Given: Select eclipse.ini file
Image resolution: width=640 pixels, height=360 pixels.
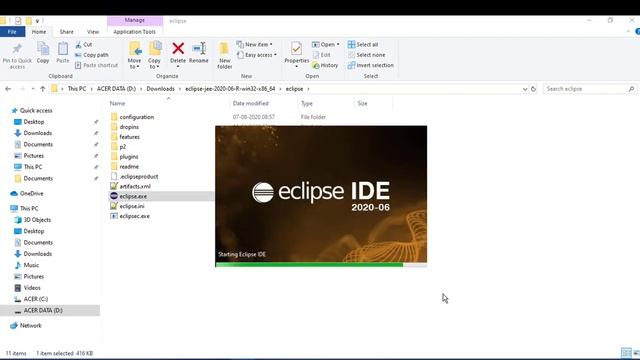Looking at the screenshot, I should coord(131,206).
